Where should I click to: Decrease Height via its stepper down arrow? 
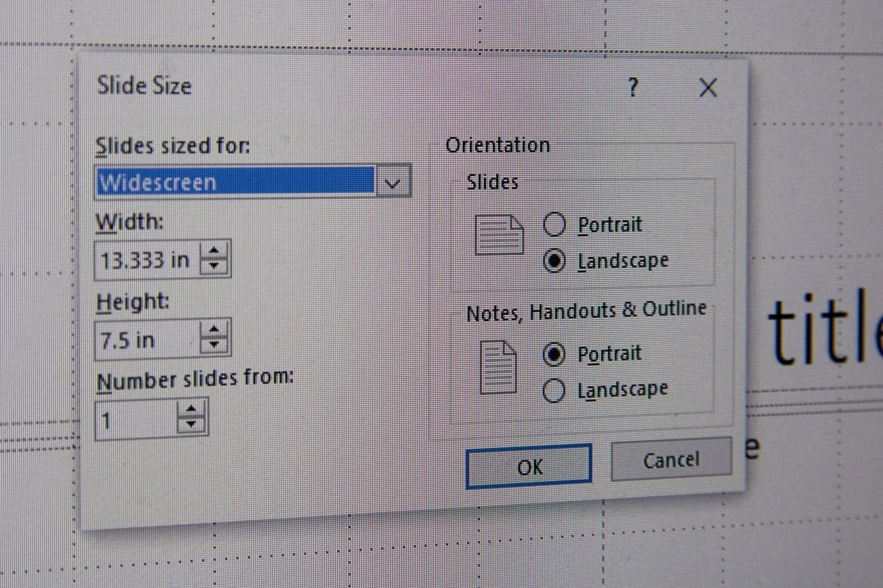tap(213, 345)
